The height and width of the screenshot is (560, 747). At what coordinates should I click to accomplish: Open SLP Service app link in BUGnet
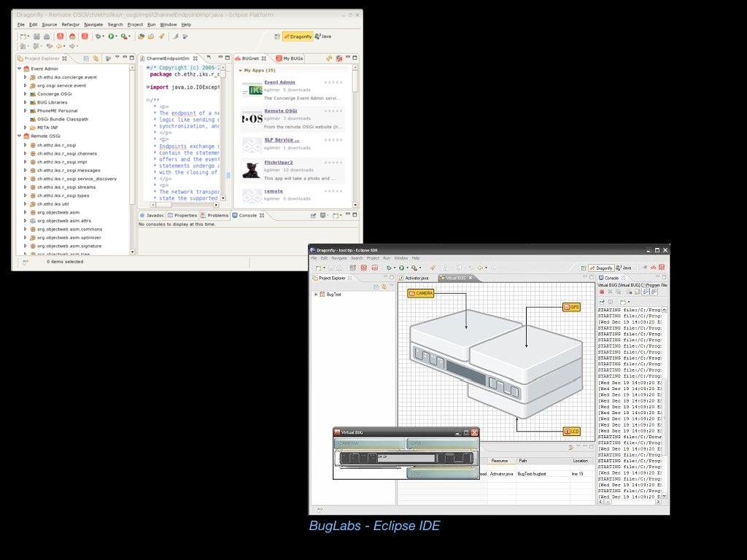(282, 140)
